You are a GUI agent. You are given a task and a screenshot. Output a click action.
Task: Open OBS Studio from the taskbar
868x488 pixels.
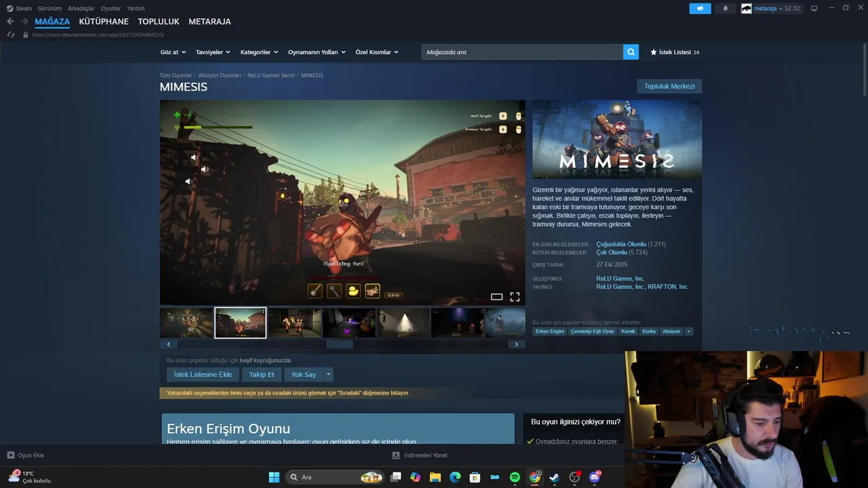[574, 477]
